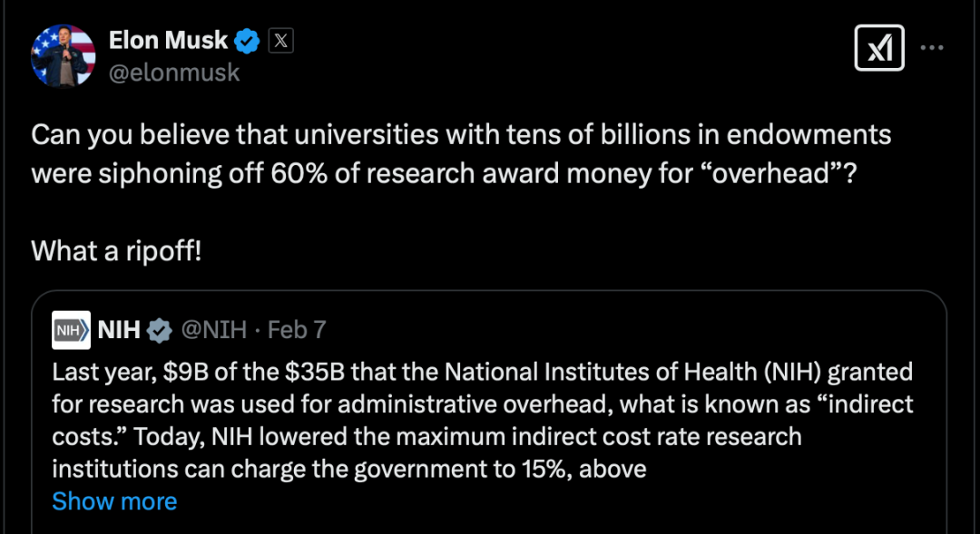Click quoted line mentioning $9B of $35B
The height and width of the screenshot is (534, 980).
click(483, 373)
